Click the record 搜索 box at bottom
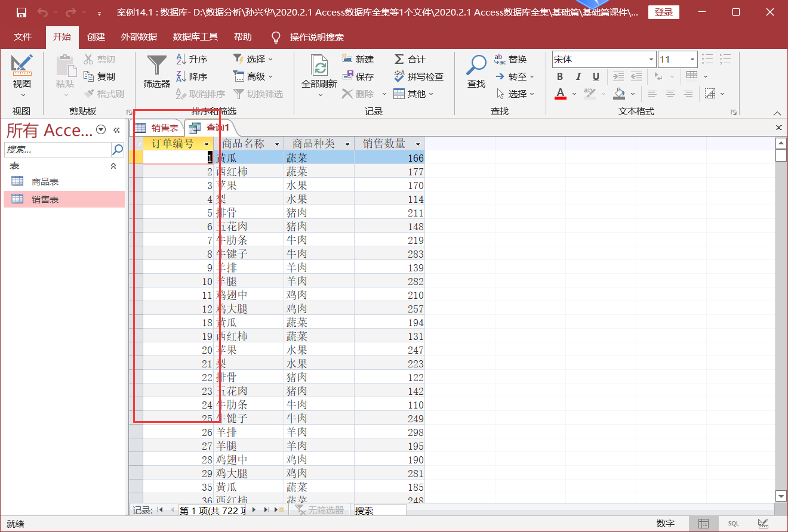Viewport: 788px width, 532px height. (x=380, y=511)
